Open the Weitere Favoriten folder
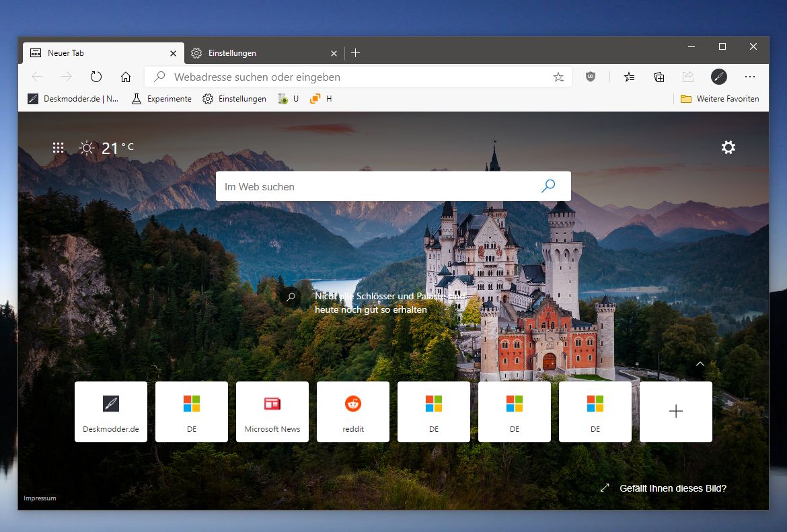The image size is (787, 532). (x=720, y=99)
